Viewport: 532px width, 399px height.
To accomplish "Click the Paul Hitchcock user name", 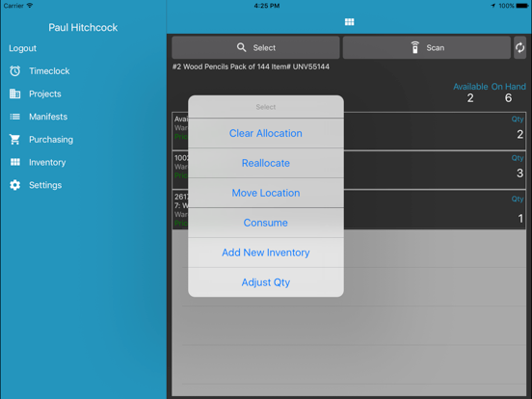I will click(83, 28).
